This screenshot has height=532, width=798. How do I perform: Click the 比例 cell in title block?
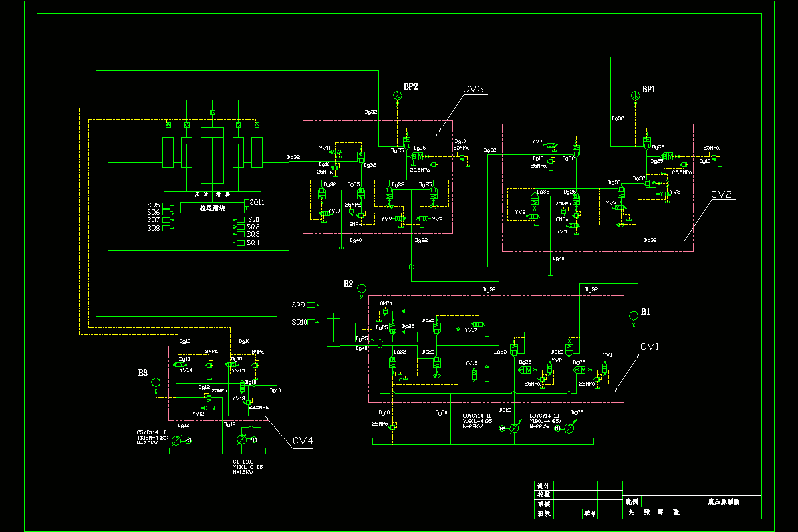tap(632, 502)
